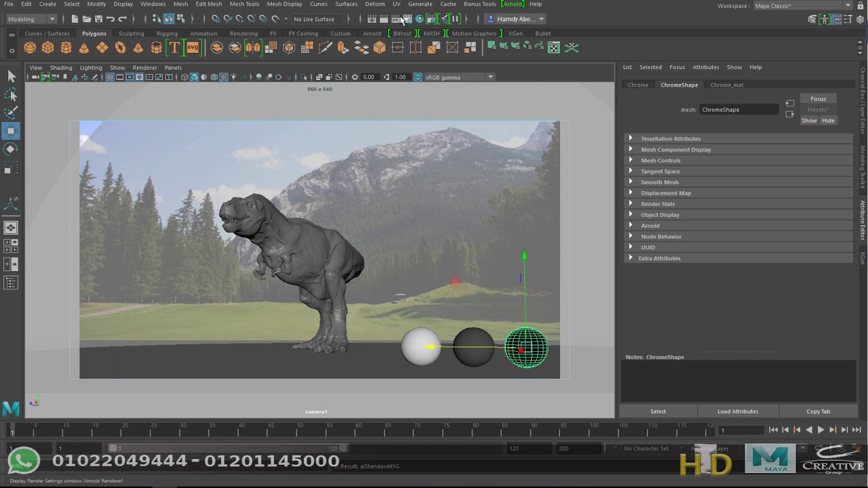The image size is (868, 488).
Task: Expand the Arnold attributes section
Action: [738, 225]
